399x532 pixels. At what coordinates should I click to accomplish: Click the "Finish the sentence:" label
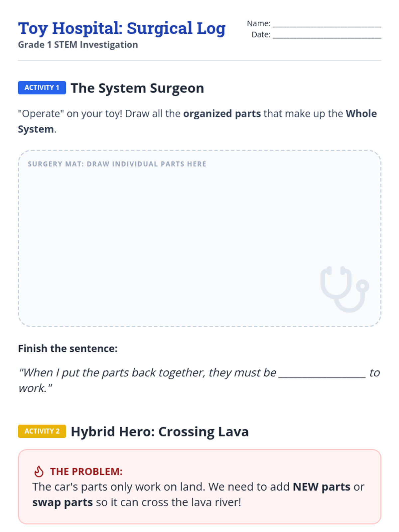[x=68, y=348]
